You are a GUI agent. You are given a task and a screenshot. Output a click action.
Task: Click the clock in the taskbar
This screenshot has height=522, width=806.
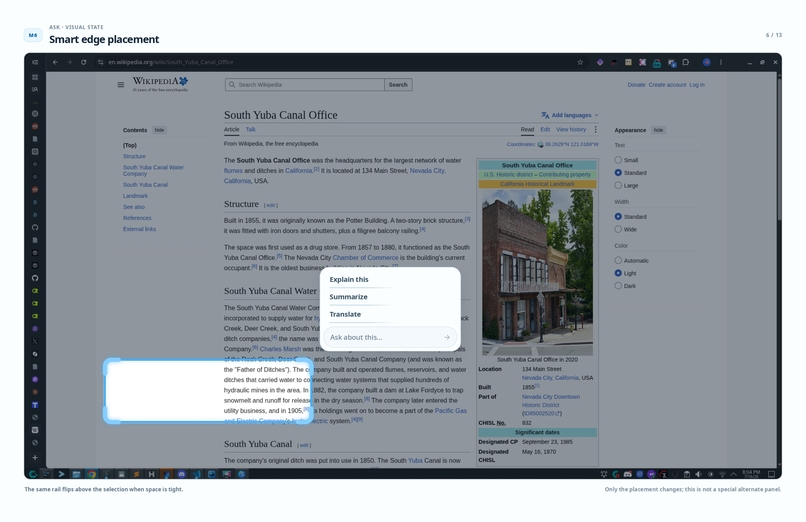[x=751, y=474]
